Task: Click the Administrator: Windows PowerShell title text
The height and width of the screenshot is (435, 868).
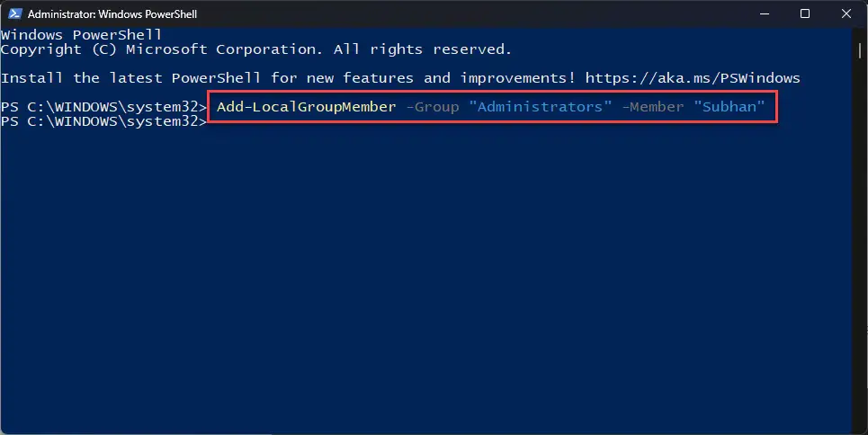Action: pyautogui.click(x=112, y=13)
